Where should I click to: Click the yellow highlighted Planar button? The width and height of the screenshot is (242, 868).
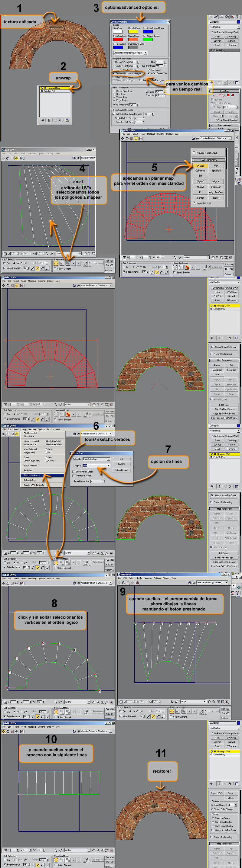[x=201, y=165]
